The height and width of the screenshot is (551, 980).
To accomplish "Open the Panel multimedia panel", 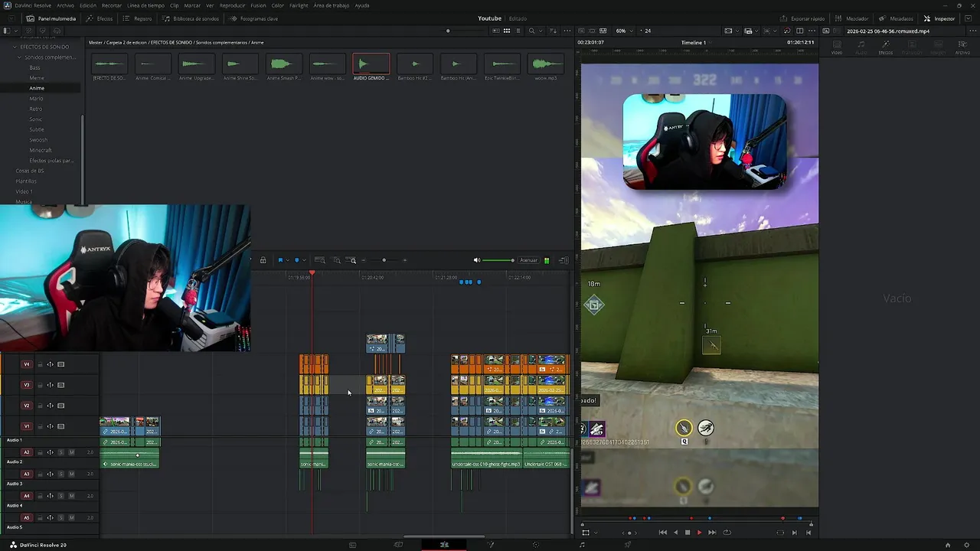I will [51, 18].
